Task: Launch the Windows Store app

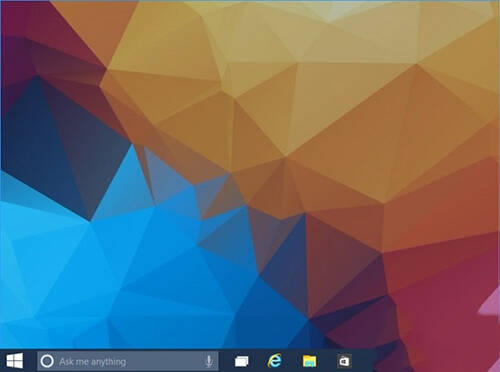Action: [x=344, y=361]
